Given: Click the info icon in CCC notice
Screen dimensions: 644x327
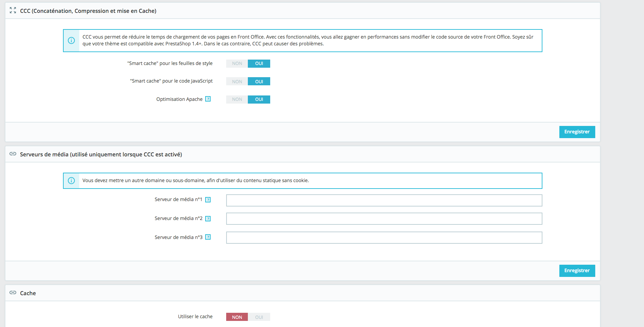Looking at the screenshot, I should click(x=71, y=41).
